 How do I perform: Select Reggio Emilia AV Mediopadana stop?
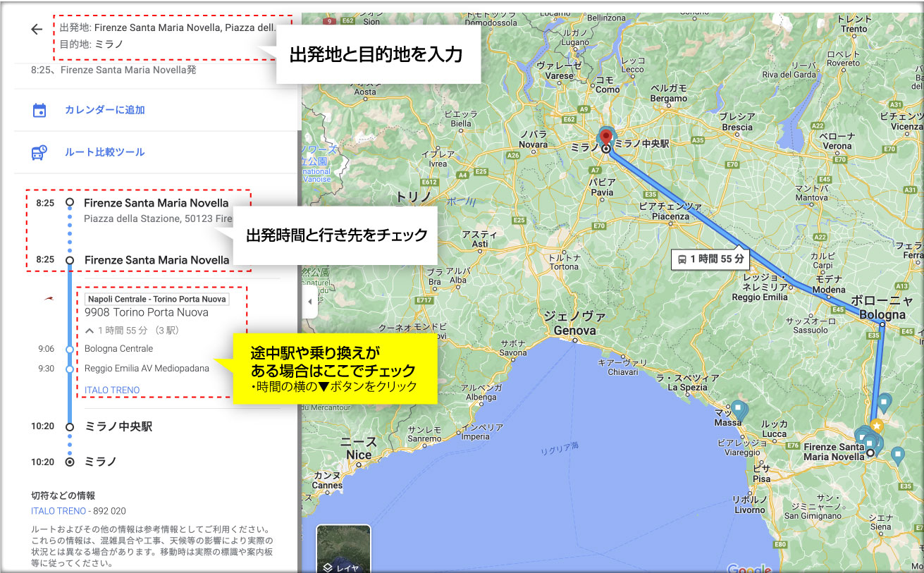(x=147, y=369)
